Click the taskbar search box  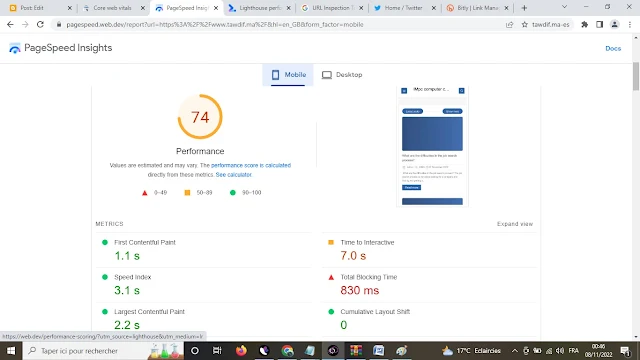[102, 351]
